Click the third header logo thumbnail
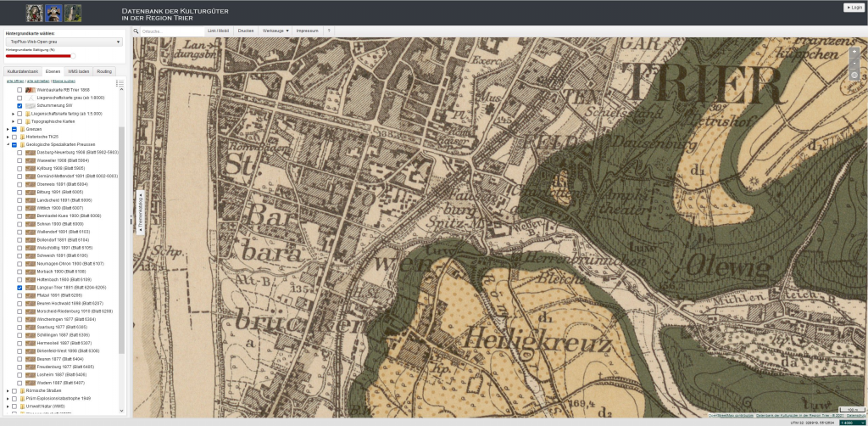Image resolution: width=868 pixels, height=426 pixels. tap(73, 13)
